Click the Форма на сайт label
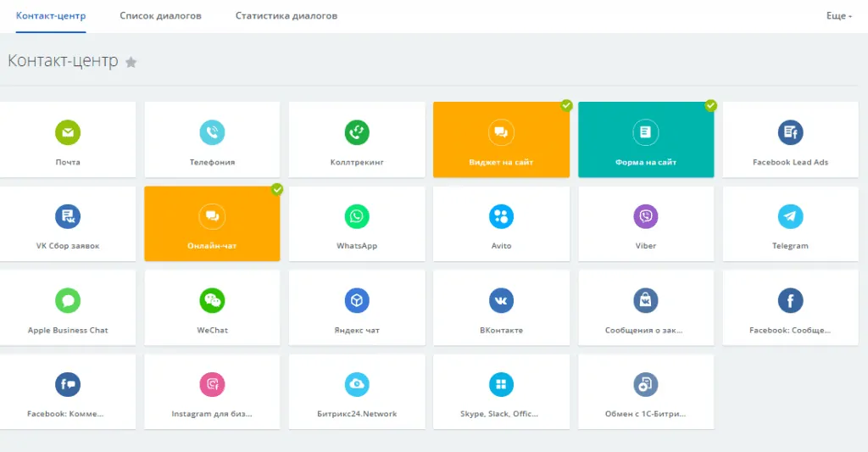This screenshot has height=452, width=868. point(645,162)
